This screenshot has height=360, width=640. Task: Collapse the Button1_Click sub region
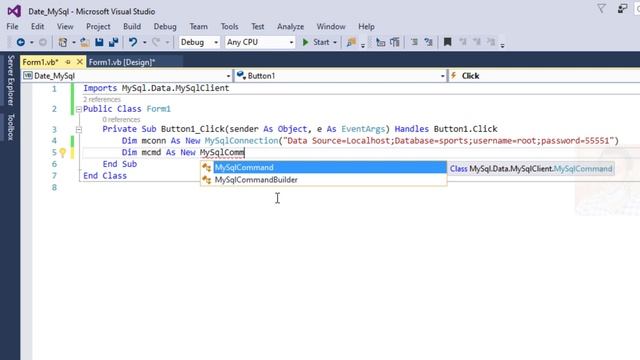[79, 129]
